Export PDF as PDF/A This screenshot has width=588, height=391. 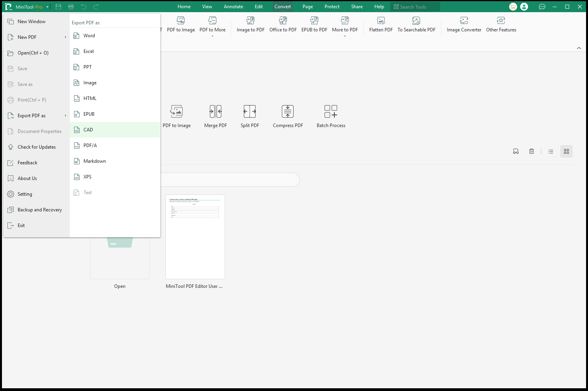point(115,145)
